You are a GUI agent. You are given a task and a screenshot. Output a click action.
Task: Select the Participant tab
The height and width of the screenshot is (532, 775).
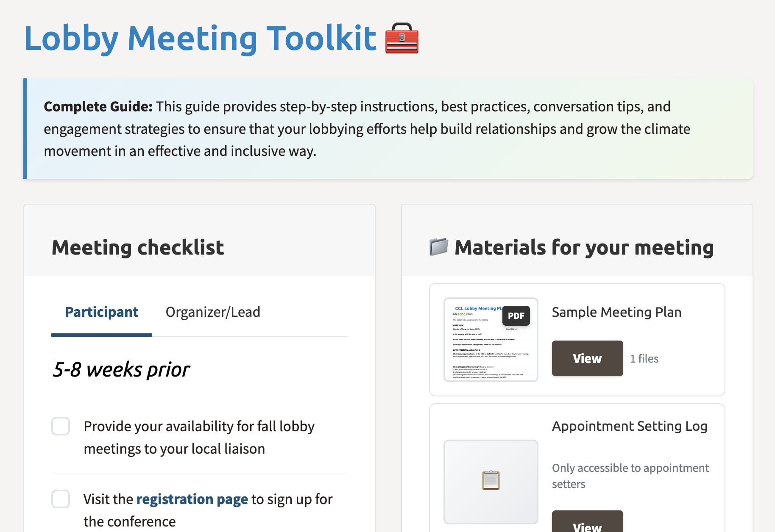(102, 312)
